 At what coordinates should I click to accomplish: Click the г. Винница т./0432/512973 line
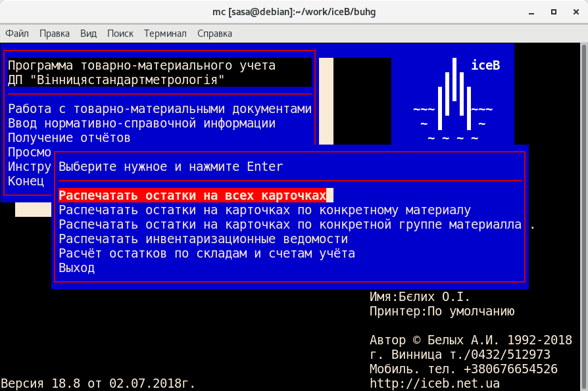point(460,354)
